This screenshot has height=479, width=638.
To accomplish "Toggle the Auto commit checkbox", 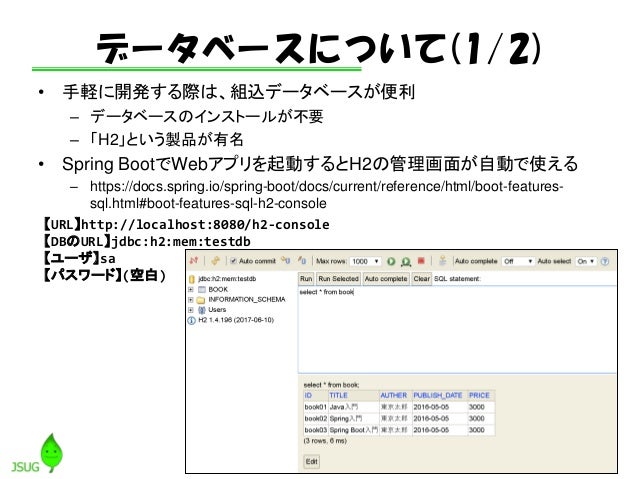I will pyautogui.click(x=233, y=261).
